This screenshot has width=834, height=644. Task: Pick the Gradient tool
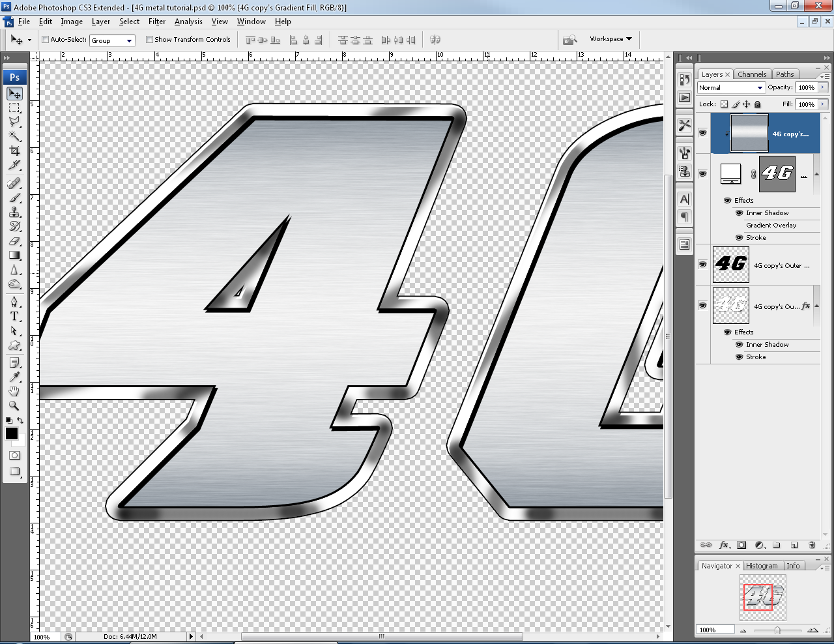click(x=14, y=256)
